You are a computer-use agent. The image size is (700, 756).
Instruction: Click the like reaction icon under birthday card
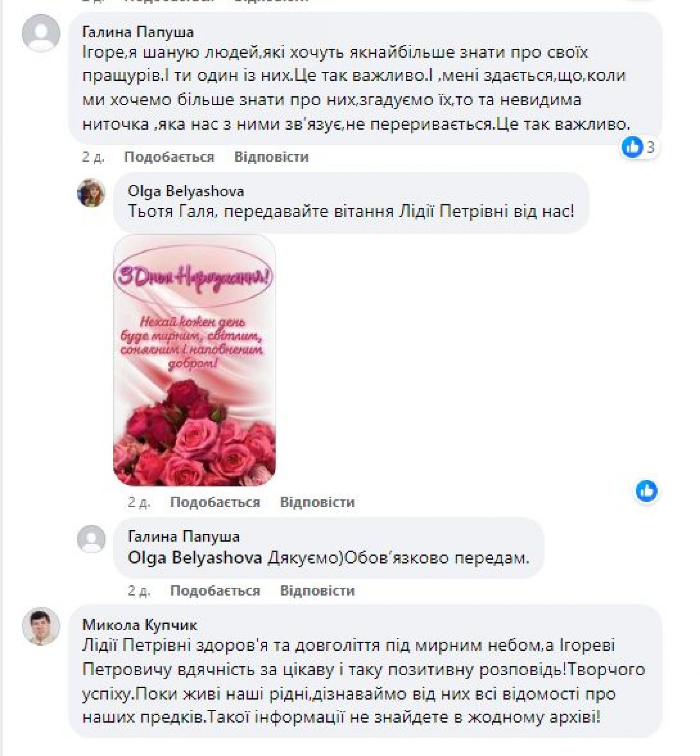click(647, 491)
